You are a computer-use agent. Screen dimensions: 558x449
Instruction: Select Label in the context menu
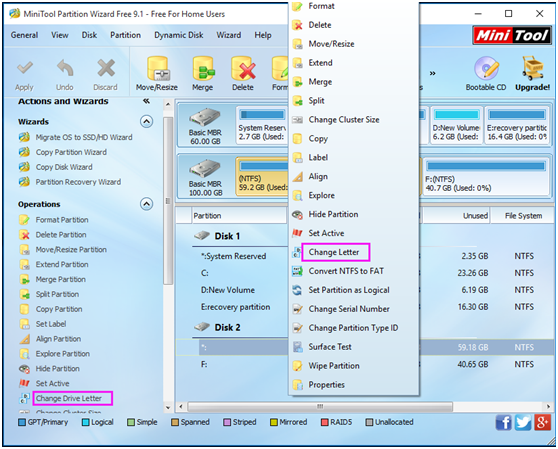318,157
